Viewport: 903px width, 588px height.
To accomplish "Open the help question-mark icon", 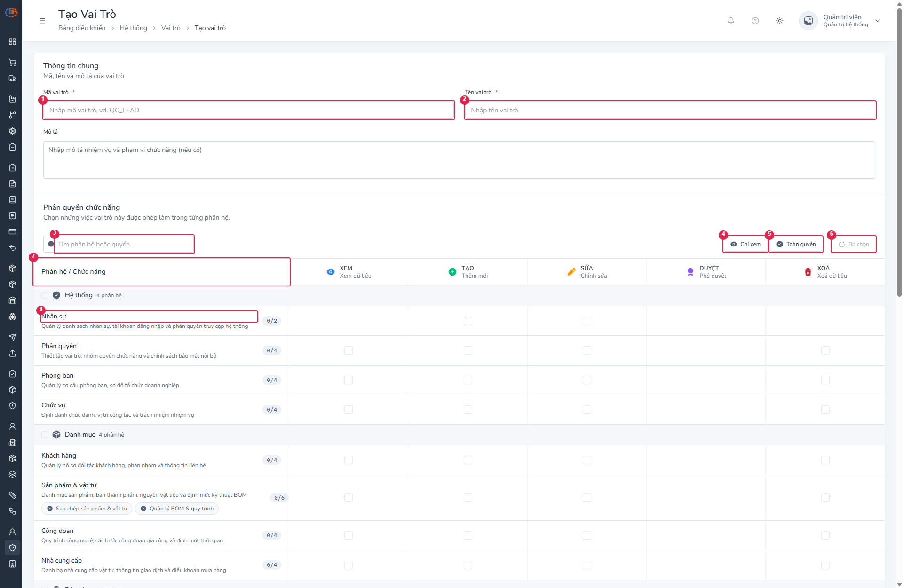I will point(755,21).
